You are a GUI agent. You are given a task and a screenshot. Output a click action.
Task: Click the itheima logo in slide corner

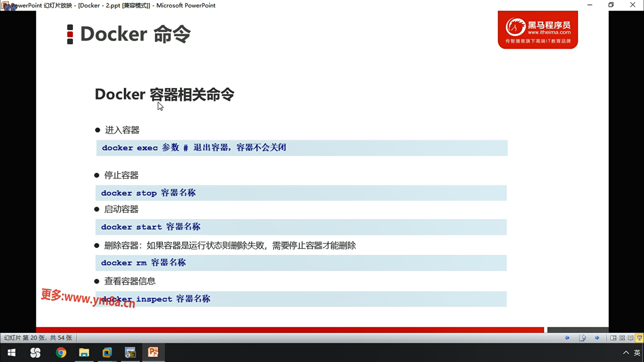tap(538, 30)
